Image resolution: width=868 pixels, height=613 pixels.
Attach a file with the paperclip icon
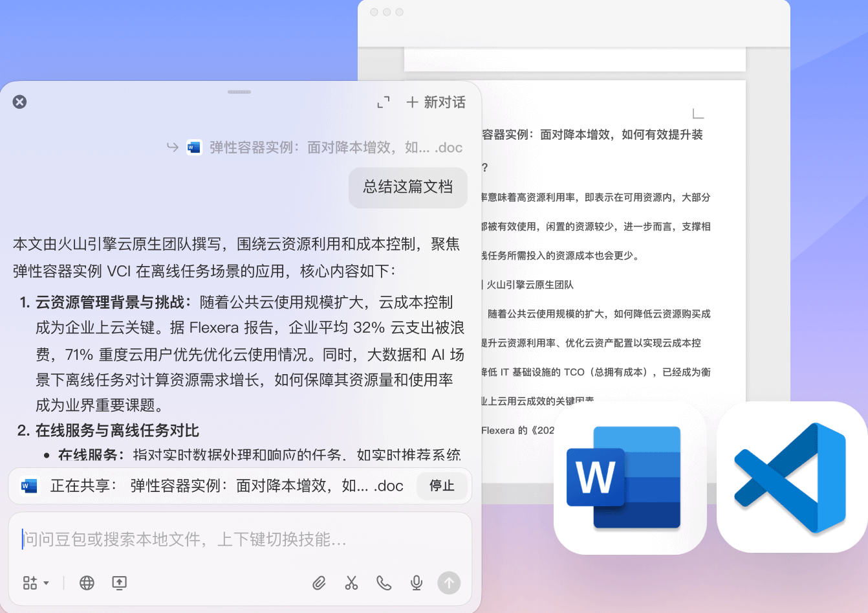tap(319, 583)
